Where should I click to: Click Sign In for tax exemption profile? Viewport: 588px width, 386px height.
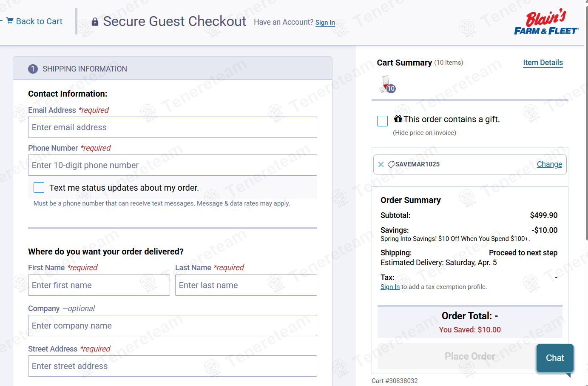390,287
